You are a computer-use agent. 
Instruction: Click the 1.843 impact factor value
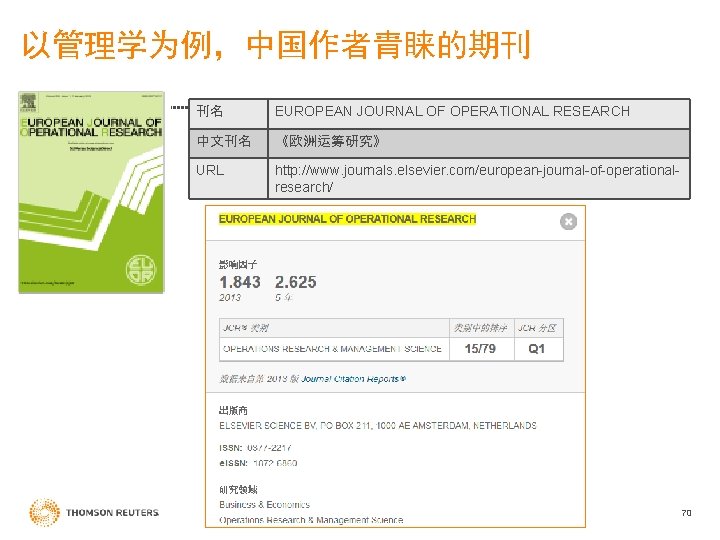click(x=240, y=282)
